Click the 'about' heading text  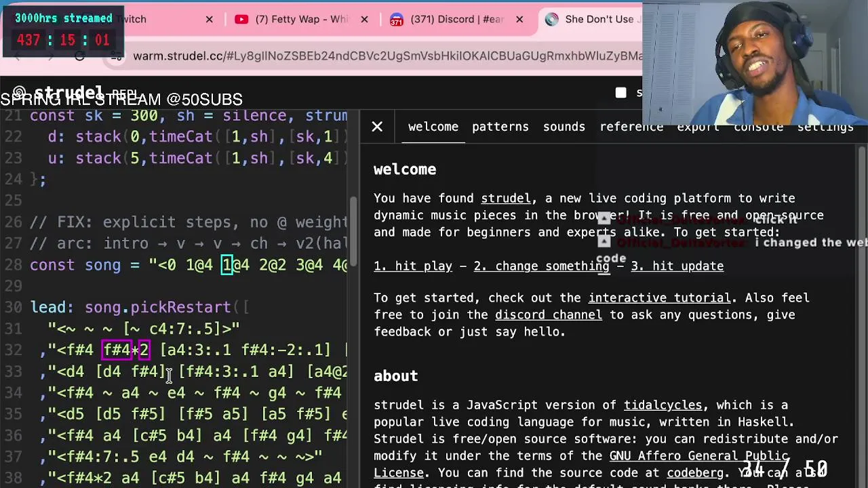click(395, 376)
